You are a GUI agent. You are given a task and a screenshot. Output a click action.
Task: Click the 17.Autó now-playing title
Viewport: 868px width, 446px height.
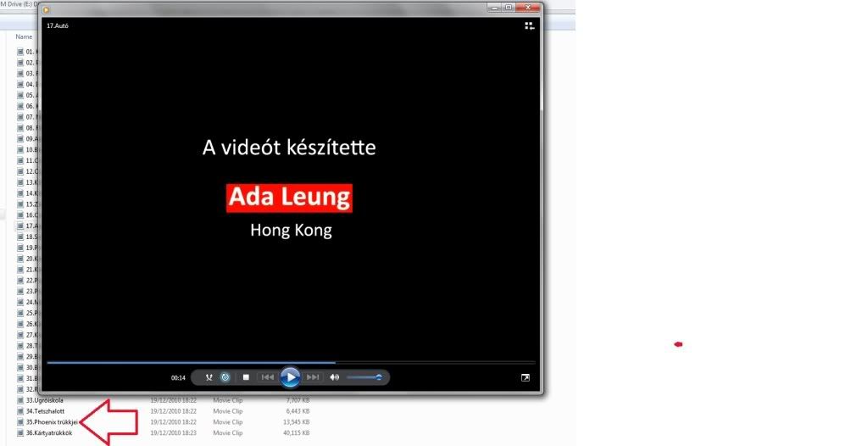click(58, 26)
